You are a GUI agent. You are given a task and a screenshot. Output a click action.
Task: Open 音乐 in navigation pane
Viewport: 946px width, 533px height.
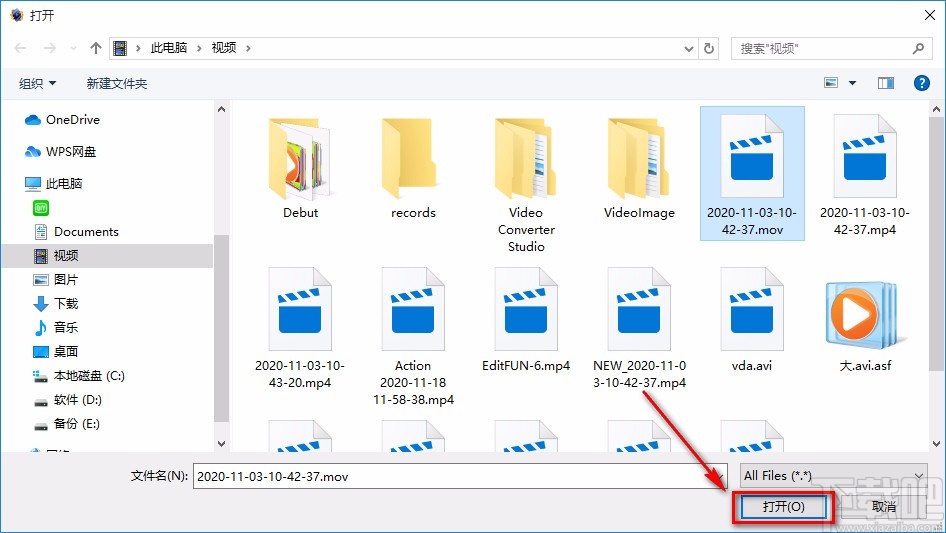[x=56, y=328]
